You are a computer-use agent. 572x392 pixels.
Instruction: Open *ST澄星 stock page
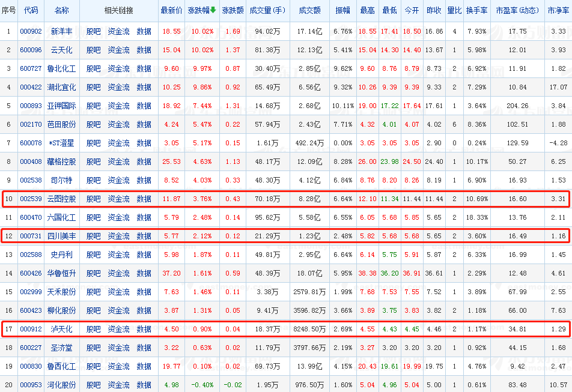[61, 143]
